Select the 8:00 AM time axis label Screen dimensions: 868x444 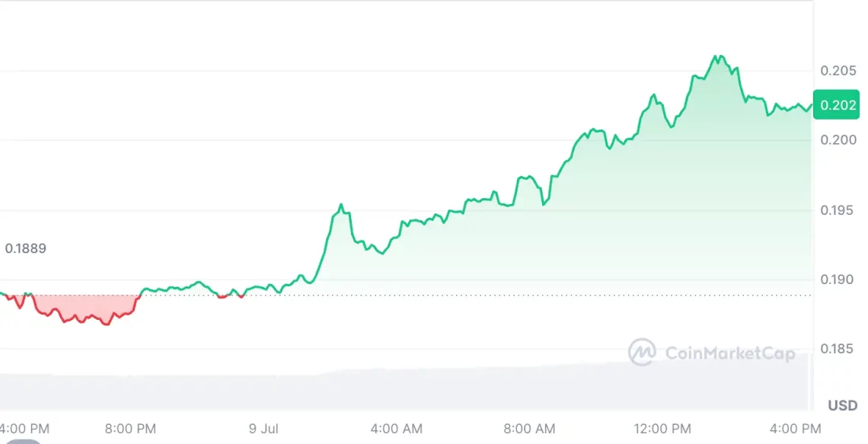pos(531,429)
